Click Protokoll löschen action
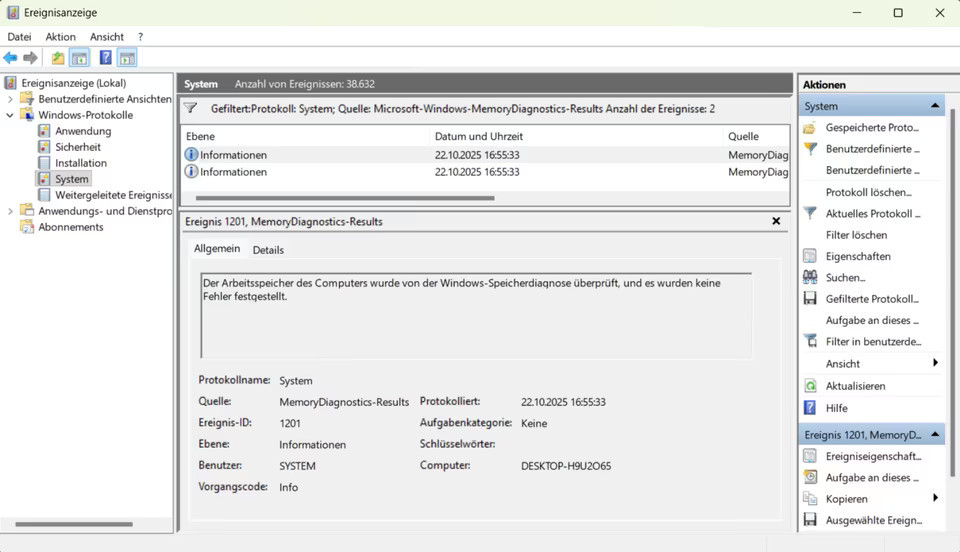Screen dimensions: 960x552 tap(868, 192)
